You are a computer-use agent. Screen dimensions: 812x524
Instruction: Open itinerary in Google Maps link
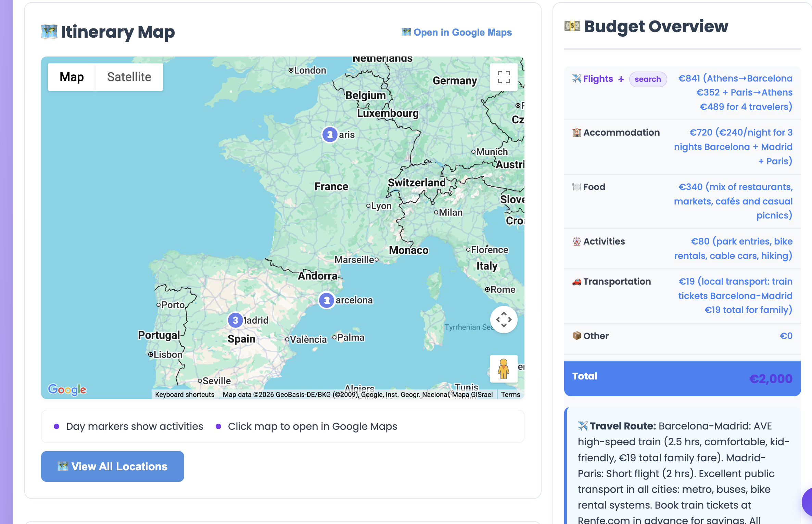tap(457, 32)
